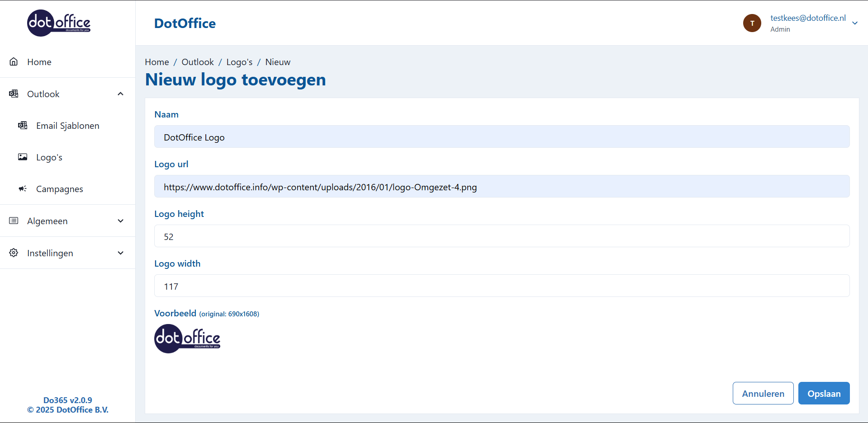Click the Algemeen list icon
Viewport: 868px width, 423px height.
click(x=14, y=221)
